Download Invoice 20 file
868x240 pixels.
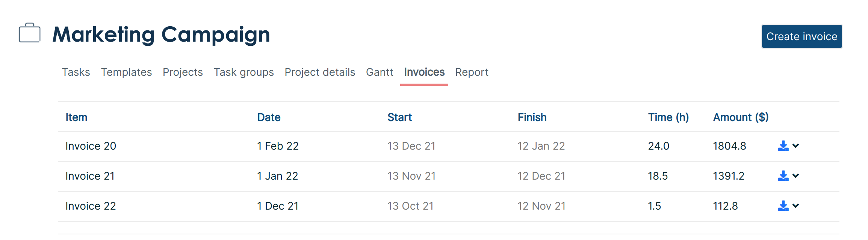[x=783, y=146]
